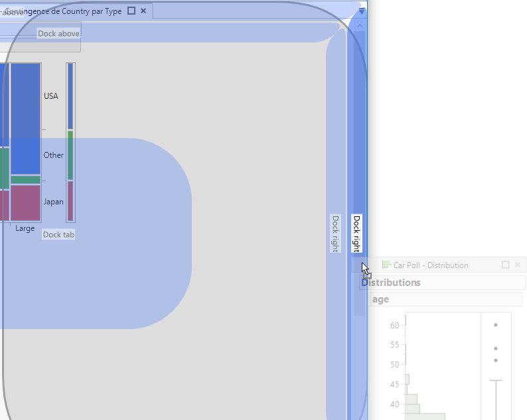Maximize the Car Poll - Distribution window

[x=506, y=265]
